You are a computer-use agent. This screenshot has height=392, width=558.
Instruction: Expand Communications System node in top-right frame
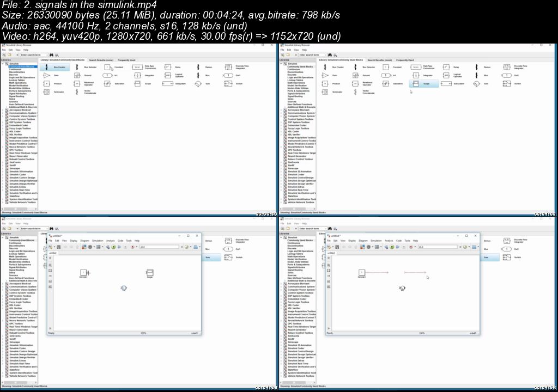[x=281, y=113]
